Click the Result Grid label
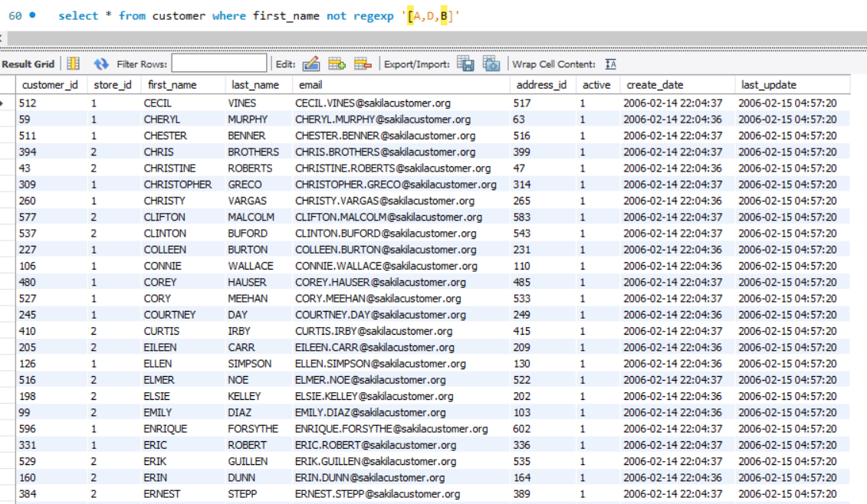Screen dimensions: 867x504 [28, 64]
